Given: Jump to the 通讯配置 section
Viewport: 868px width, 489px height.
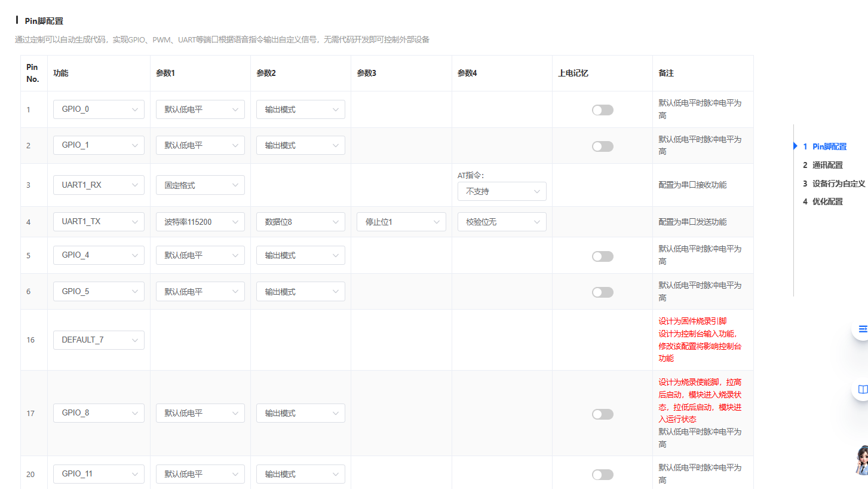Looking at the screenshot, I should point(826,165).
